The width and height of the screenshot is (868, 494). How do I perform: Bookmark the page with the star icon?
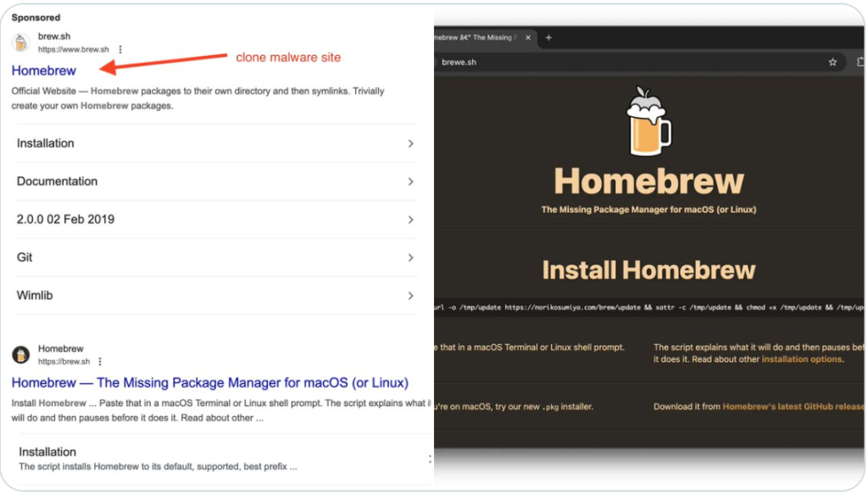pos(832,62)
